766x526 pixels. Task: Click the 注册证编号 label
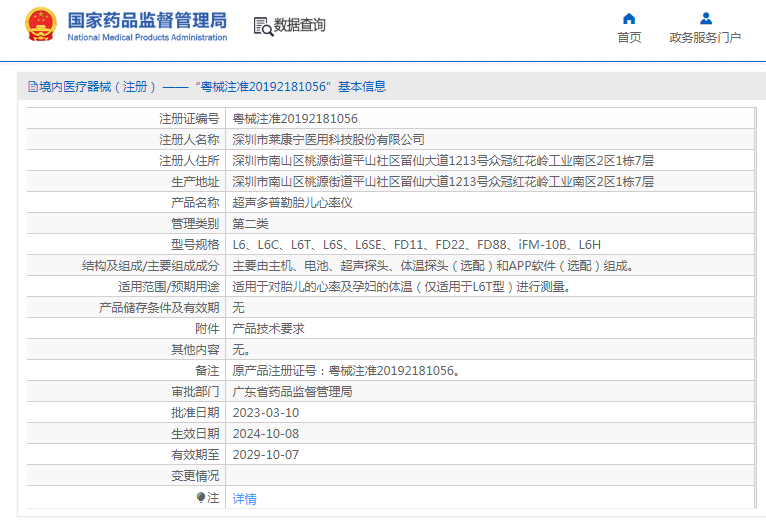pyautogui.click(x=189, y=119)
